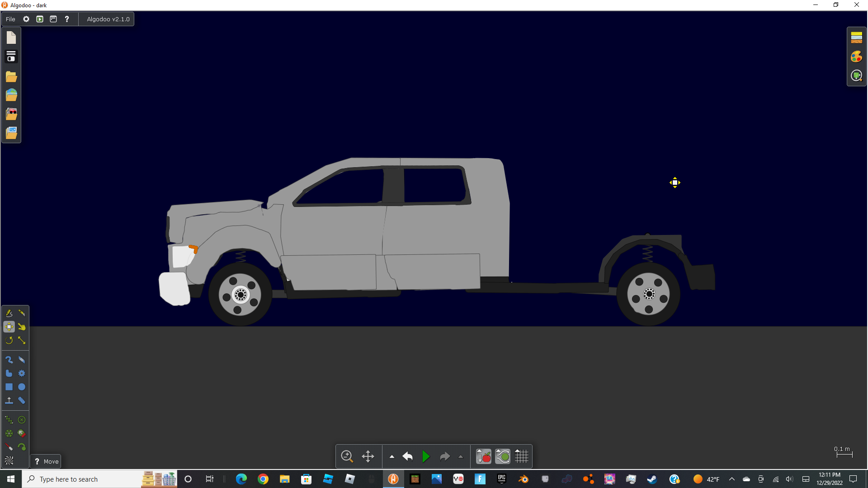The image size is (868, 488).
Task: Select the Drag hand tool
Action: coord(22,327)
